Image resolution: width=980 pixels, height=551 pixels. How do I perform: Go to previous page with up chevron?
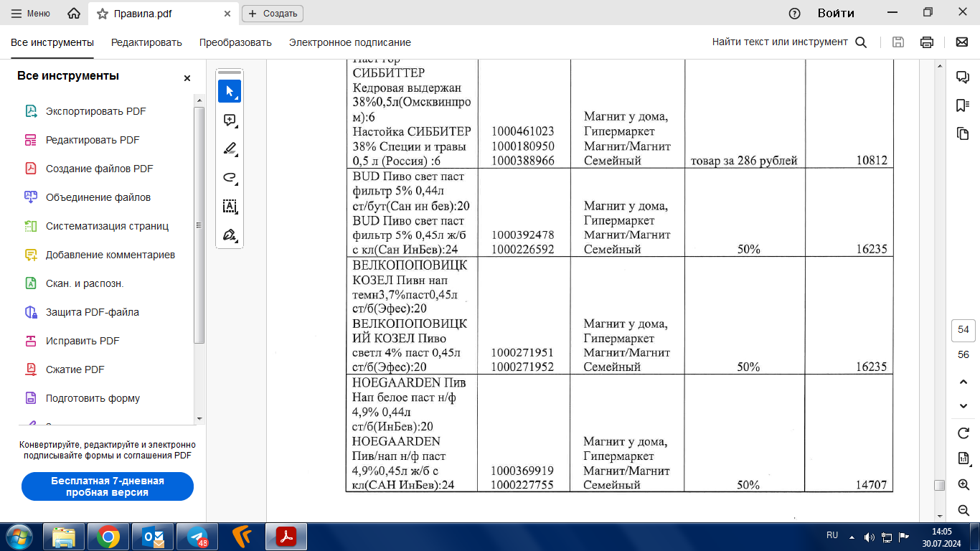pos(963,382)
